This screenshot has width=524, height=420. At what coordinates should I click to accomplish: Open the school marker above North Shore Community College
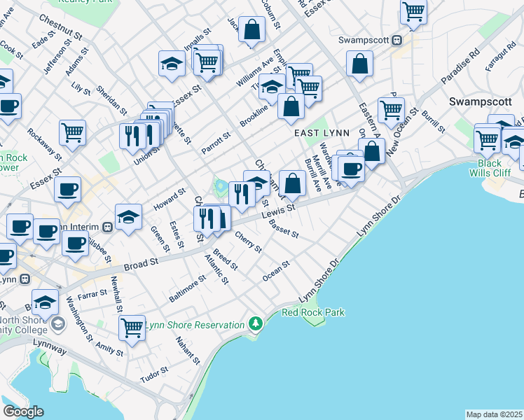[46, 302]
